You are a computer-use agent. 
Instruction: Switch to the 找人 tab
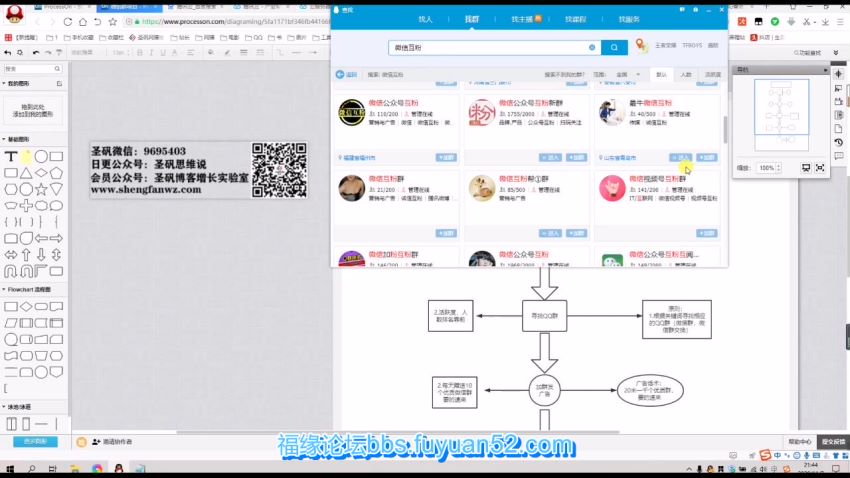tap(426, 19)
